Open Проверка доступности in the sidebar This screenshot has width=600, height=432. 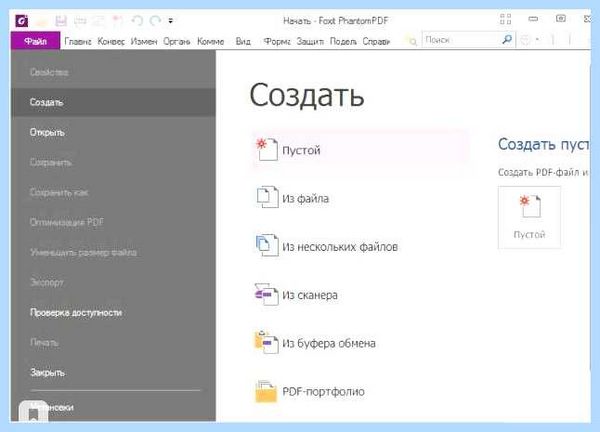click(x=113, y=313)
